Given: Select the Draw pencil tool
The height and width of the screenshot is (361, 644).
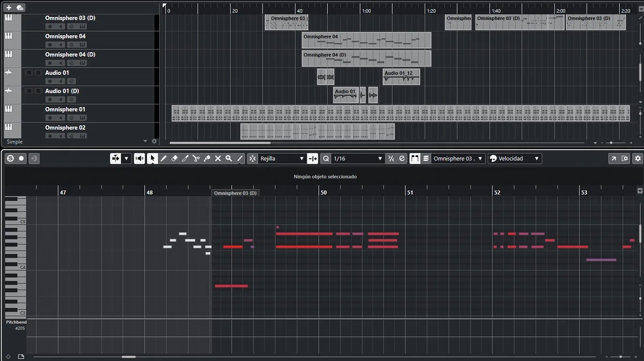Looking at the screenshot, I should tap(164, 159).
